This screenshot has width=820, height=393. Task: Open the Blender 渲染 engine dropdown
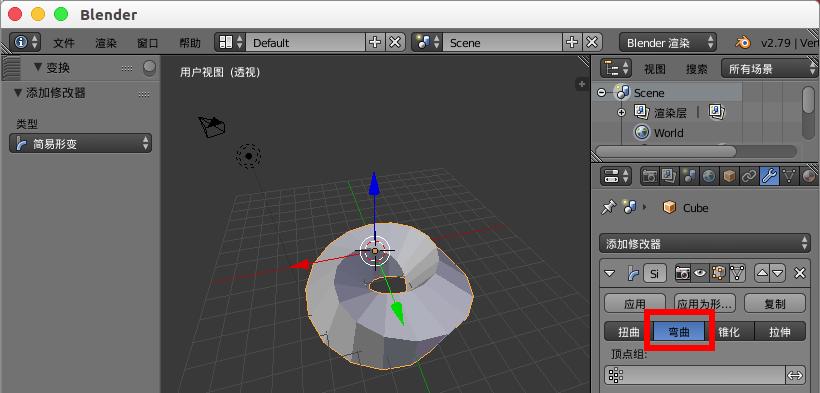click(668, 42)
